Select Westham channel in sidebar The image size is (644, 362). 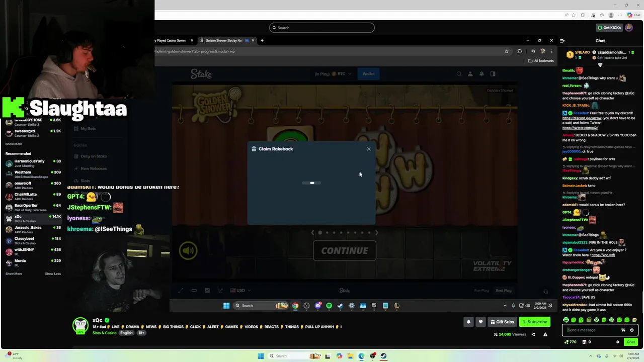(x=33, y=174)
